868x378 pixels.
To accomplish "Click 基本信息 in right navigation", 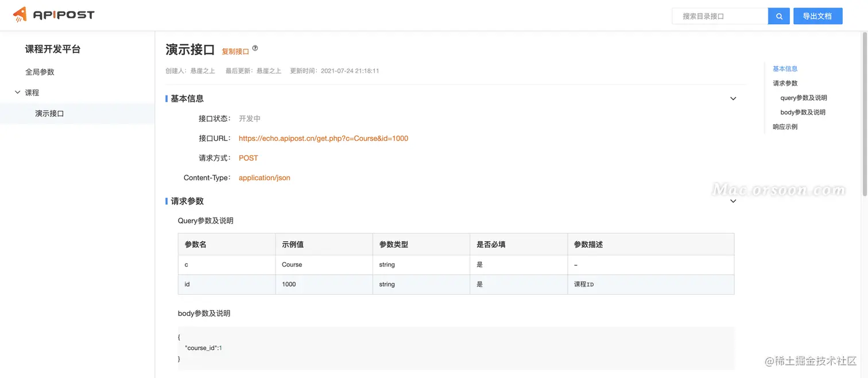I will pyautogui.click(x=785, y=68).
